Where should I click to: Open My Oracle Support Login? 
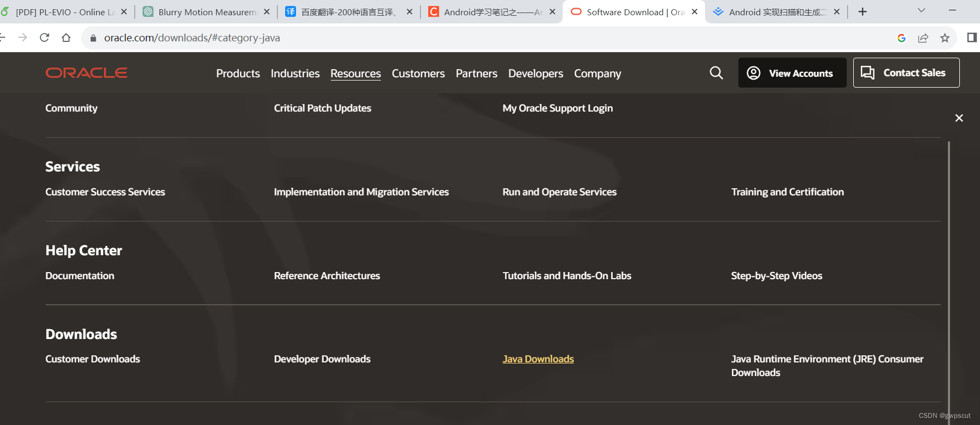click(x=558, y=108)
